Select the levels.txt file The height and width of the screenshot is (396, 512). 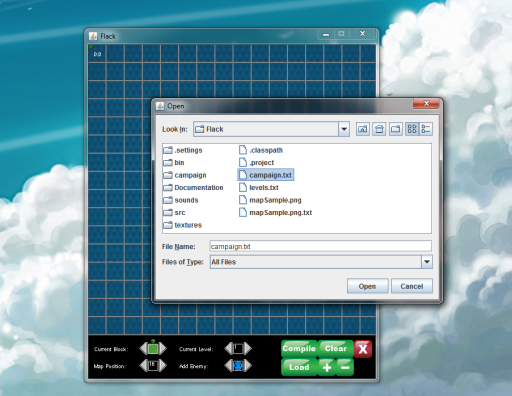259,188
